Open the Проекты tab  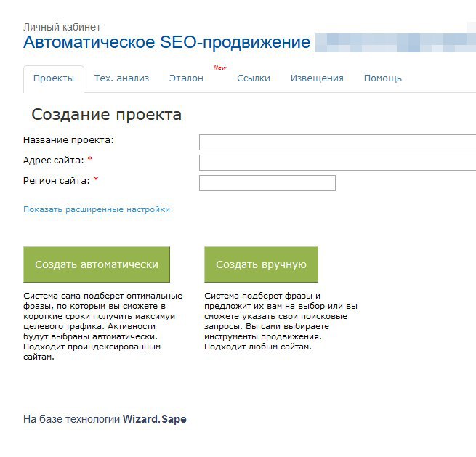(x=53, y=78)
